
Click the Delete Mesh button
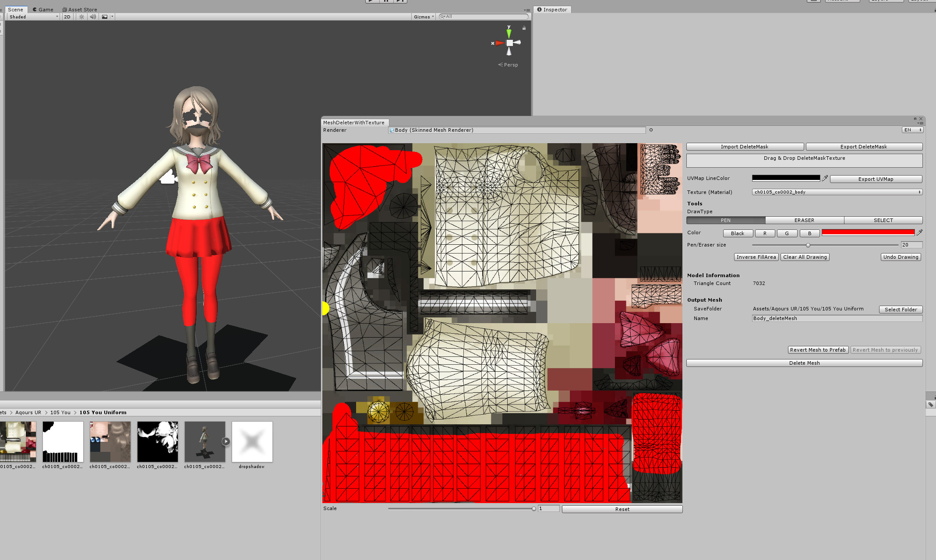coord(804,363)
